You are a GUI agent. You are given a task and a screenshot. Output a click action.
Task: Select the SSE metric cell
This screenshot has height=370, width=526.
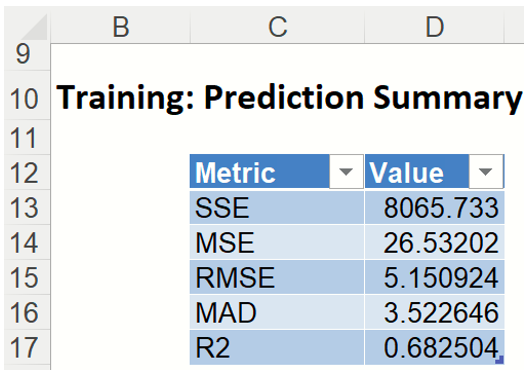277,208
